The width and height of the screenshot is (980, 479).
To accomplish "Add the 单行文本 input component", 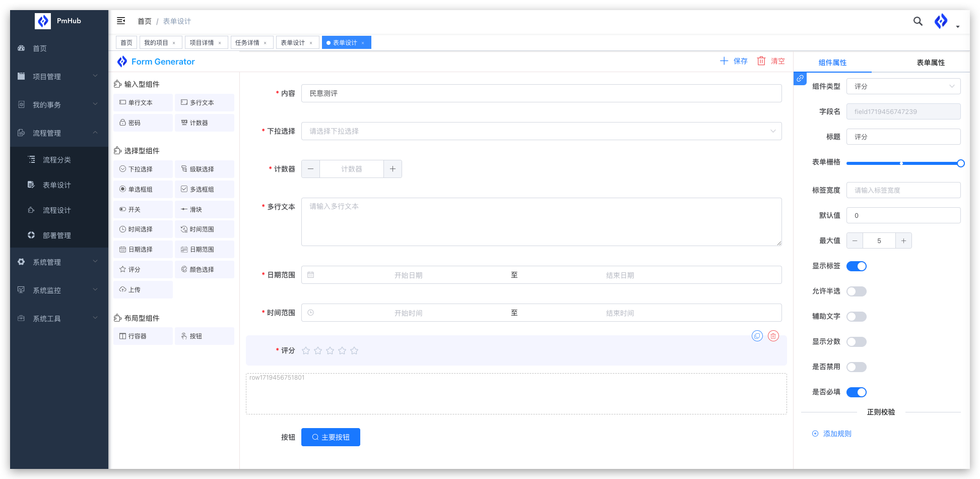I will coord(143,102).
